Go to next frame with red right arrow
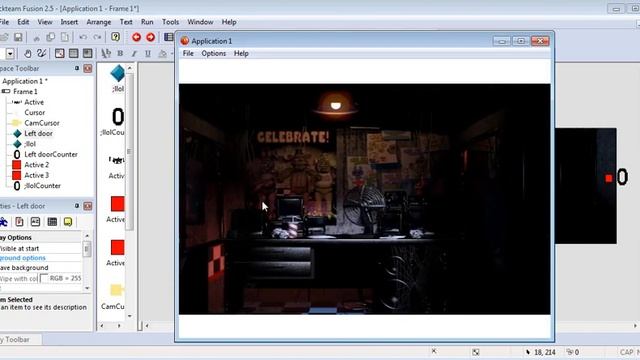Image resolution: width=640 pixels, height=360 pixels. (x=151, y=37)
